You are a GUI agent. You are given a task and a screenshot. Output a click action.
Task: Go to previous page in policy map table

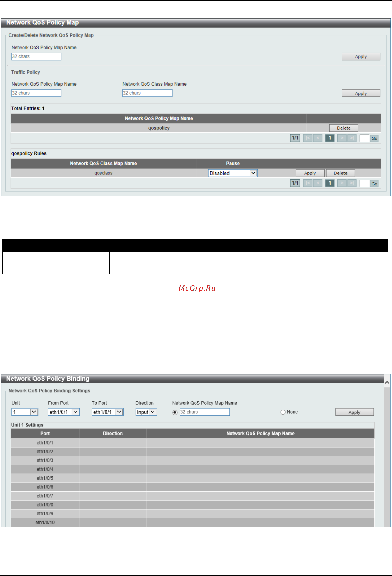click(318, 138)
